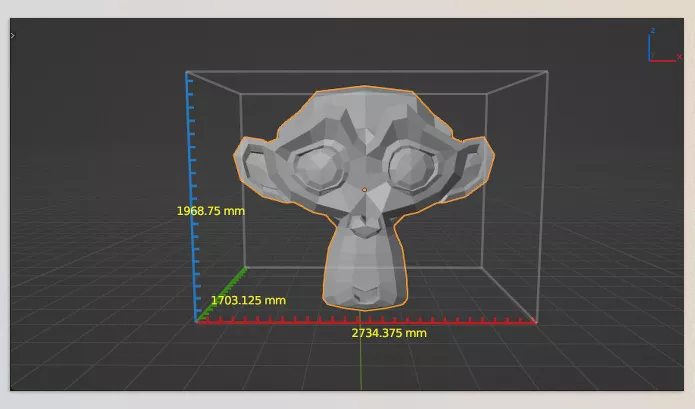The width and height of the screenshot is (695, 409).
Task: Click the navigation axis gizmo
Action: pos(664,45)
